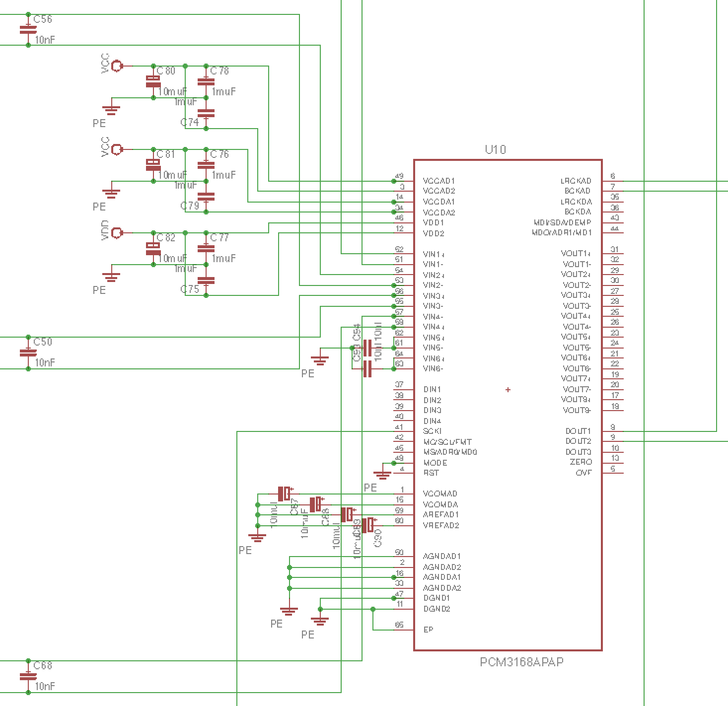
Task: Click the AGNDAD1 pin label
Action: (442, 556)
